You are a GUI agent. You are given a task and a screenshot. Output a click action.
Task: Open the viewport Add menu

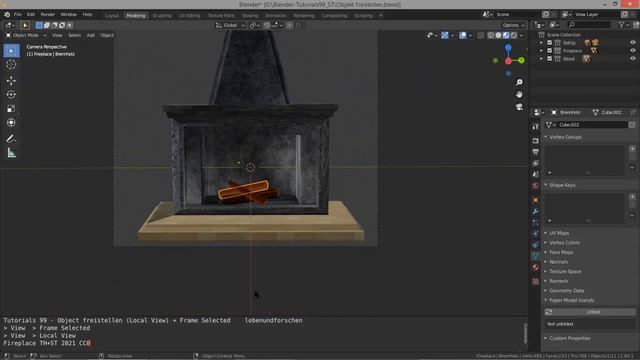point(91,36)
